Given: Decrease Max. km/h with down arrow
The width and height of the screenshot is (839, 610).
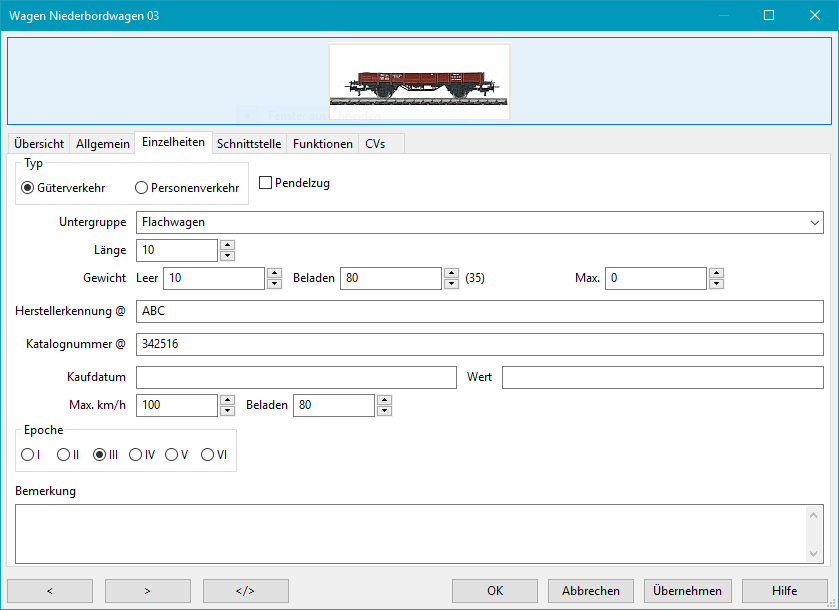Looking at the screenshot, I should pos(227,411).
